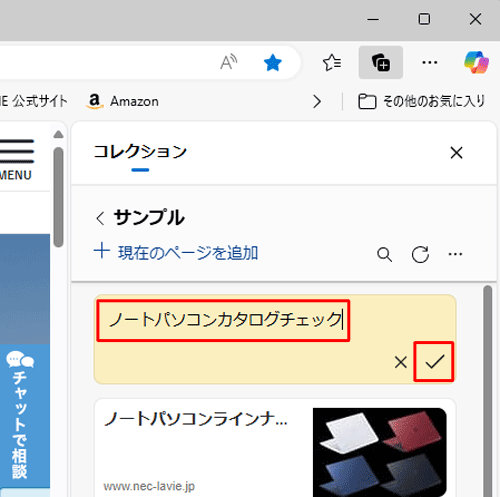Search within the サンプル collection
The image size is (500, 497).
(x=384, y=255)
